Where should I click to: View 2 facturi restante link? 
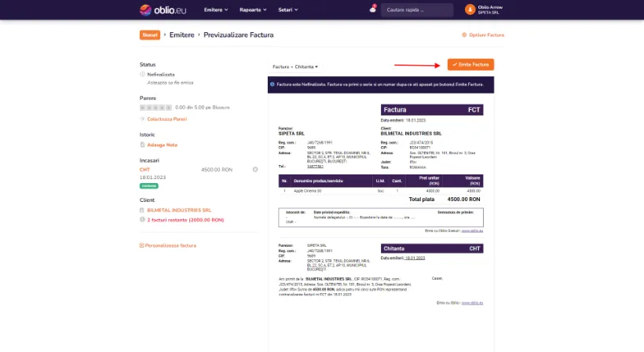185,220
